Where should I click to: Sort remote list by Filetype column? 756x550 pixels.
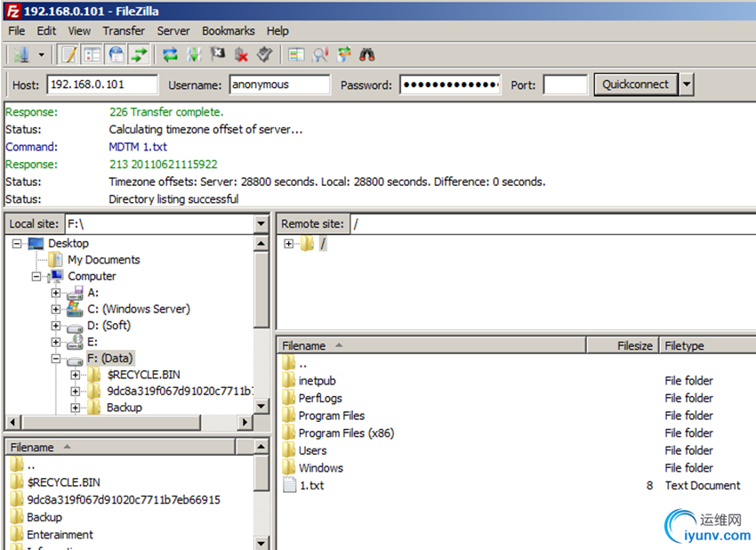[708, 345]
